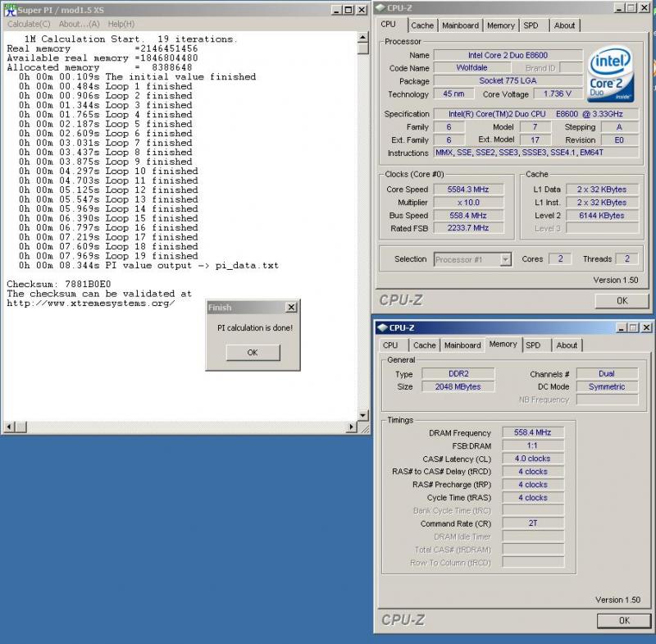Minimize the top CPU-Z window
Screen dimensions: 656x644
point(619,8)
